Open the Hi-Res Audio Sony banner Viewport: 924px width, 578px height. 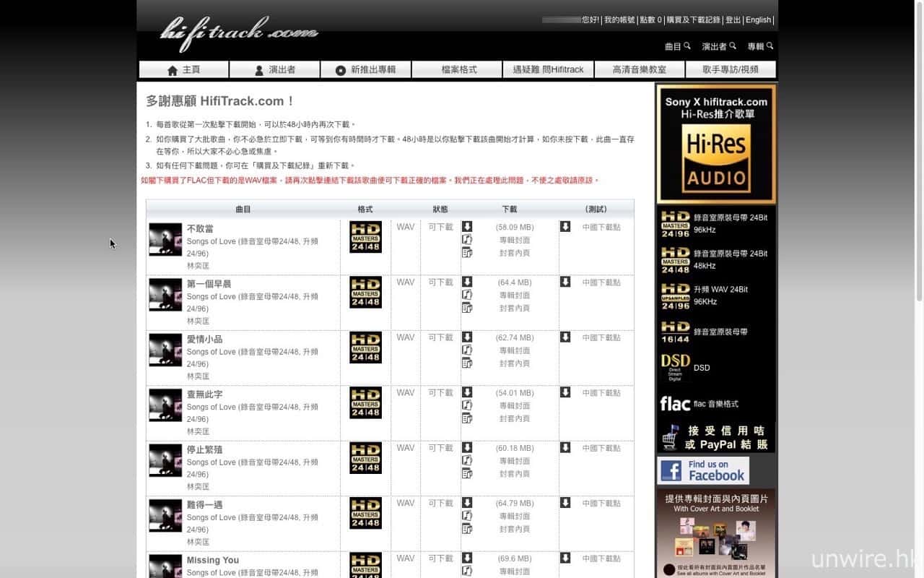coord(715,144)
